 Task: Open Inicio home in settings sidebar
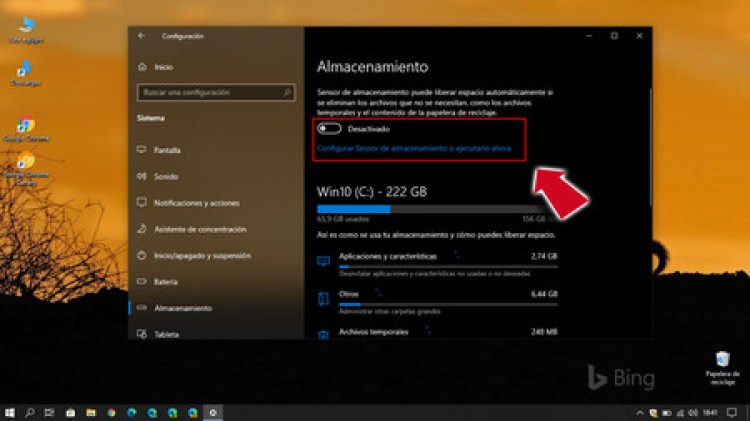163,67
